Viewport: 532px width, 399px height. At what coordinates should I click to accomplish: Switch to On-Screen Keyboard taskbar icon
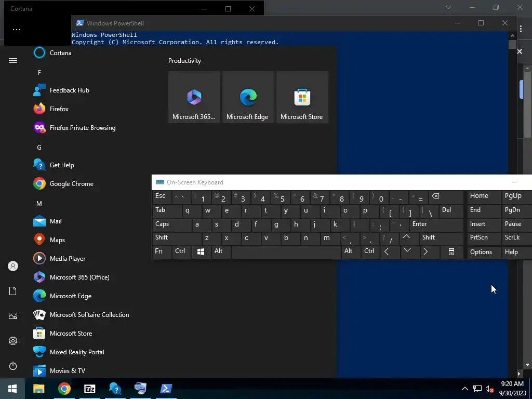pyautogui.click(x=140, y=389)
